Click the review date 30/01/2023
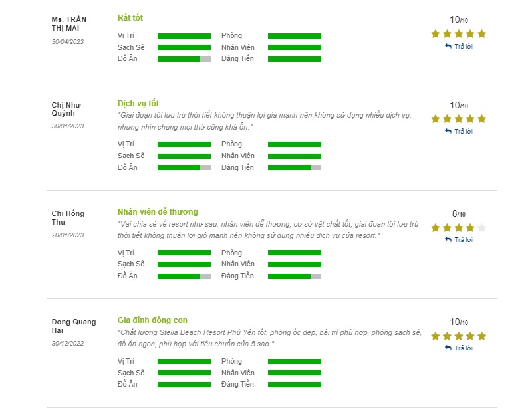The width and height of the screenshot is (532, 416). 68,126
